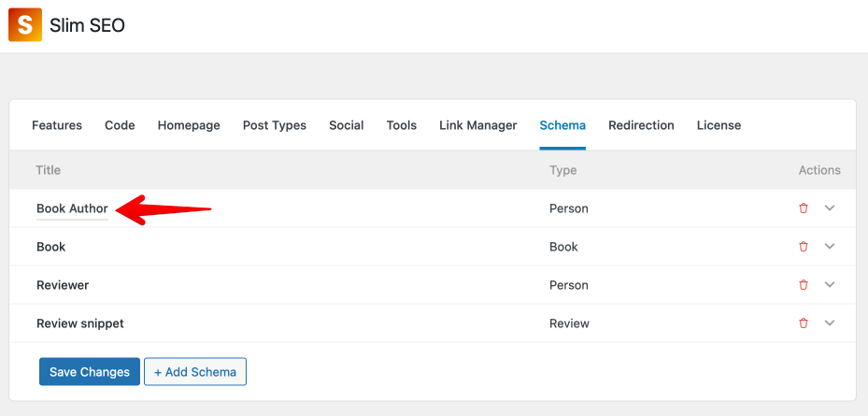Click the Save Changes button

pos(90,372)
